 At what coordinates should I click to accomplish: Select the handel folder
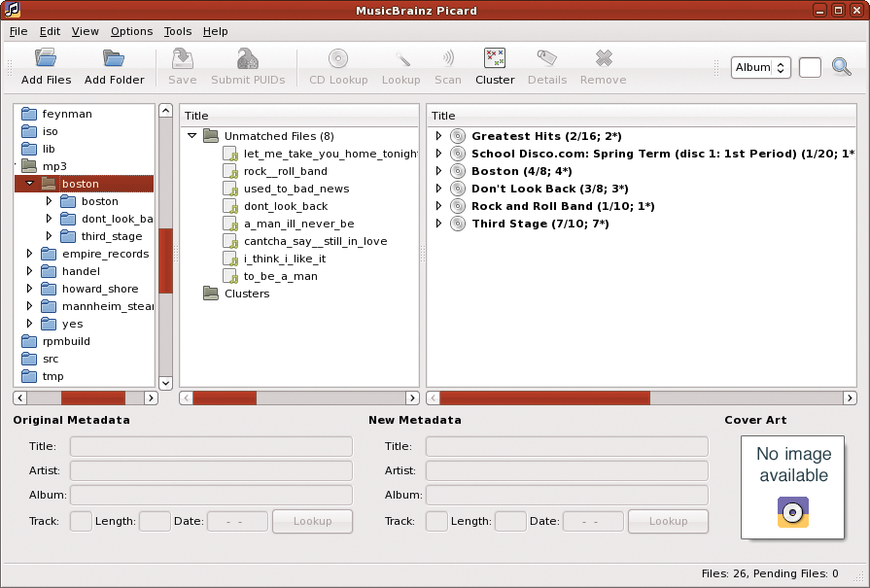pos(81,271)
